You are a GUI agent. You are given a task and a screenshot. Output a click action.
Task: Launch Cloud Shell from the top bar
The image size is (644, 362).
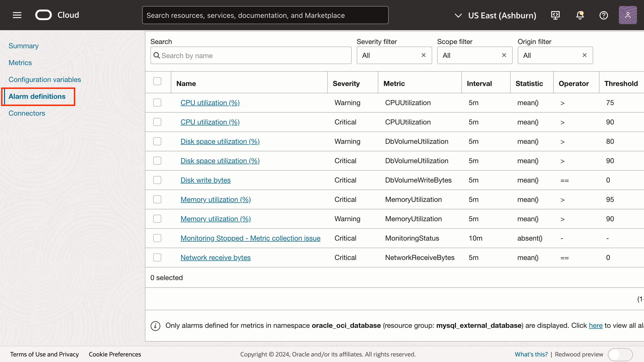tap(555, 15)
